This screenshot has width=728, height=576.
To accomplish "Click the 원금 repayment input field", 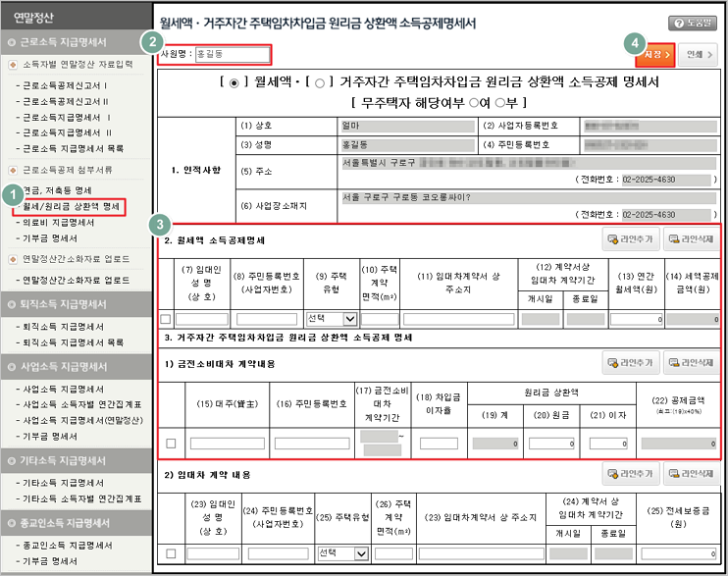I will click(x=551, y=444).
